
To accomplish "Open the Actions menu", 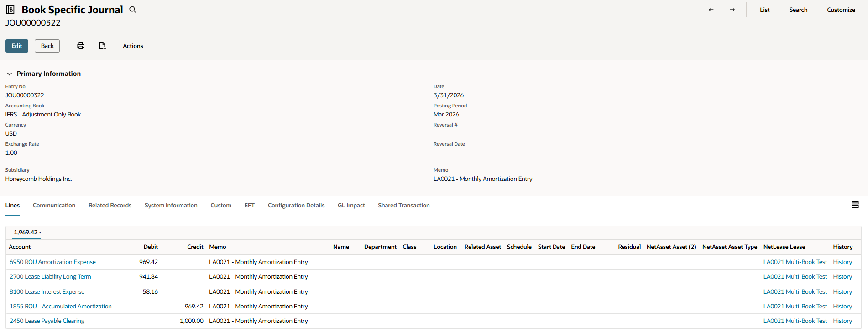I will [x=133, y=46].
